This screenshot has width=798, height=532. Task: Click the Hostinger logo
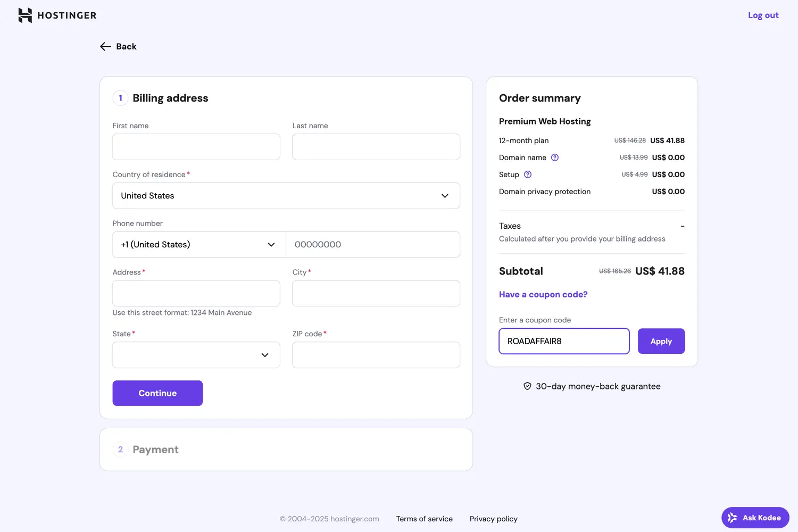[x=57, y=15]
